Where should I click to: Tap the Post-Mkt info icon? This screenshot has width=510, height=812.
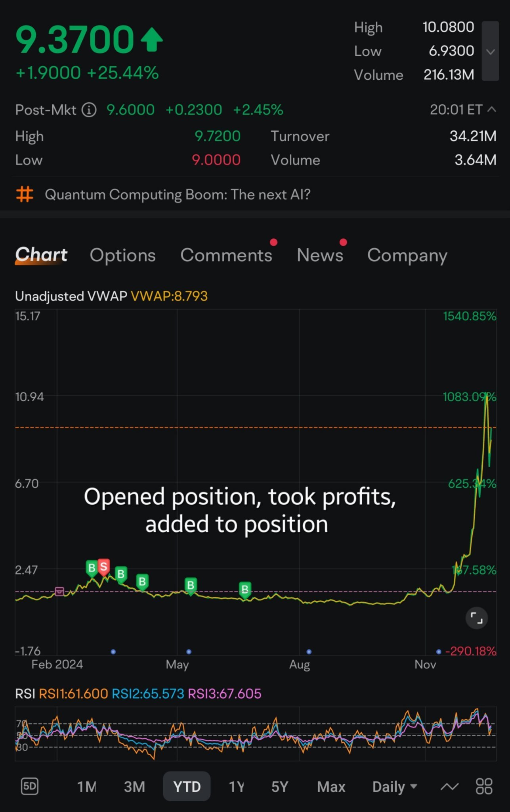pyautogui.click(x=89, y=110)
